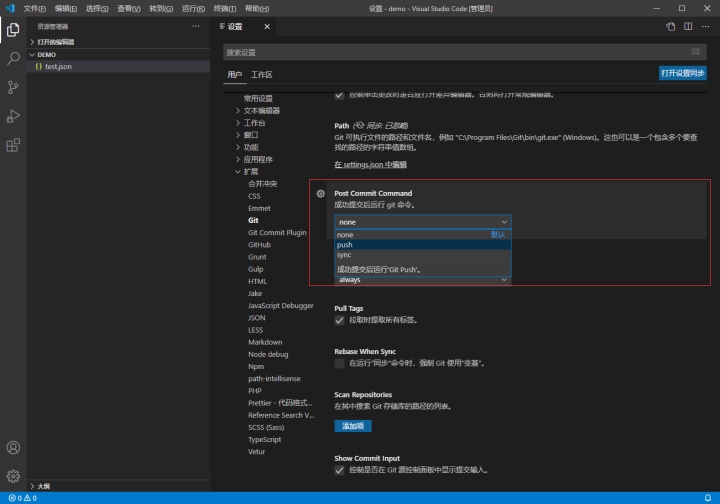
Task: Click 打开设置同步 button
Action: coord(682,73)
